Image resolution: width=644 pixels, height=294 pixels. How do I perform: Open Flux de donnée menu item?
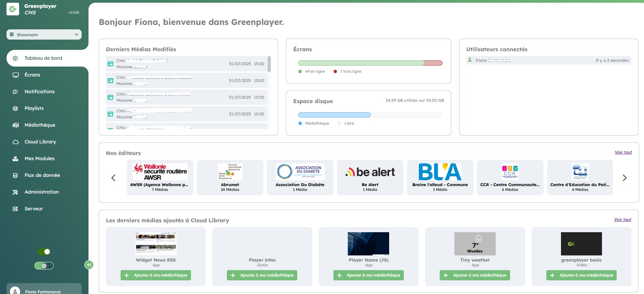pyautogui.click(x=42, y=175)
